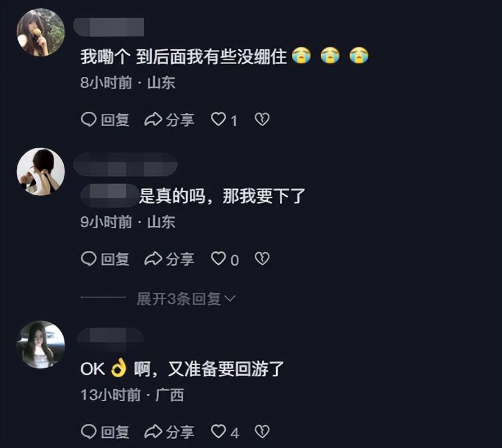Like the comment showing 0 likes
502x448 pixels.
pyautogui.click(x=219, y=258)
